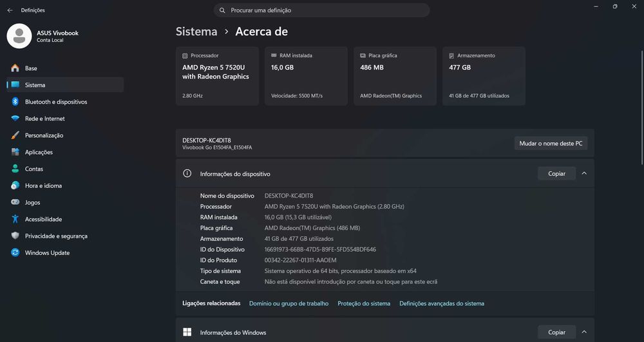644x342 pixels.
Task: Copy device information with Copiar button
Action: point(556,174)
